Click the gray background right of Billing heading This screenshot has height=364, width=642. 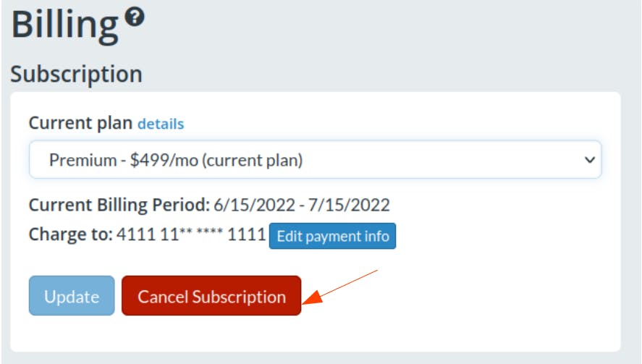tap(398, 29)
